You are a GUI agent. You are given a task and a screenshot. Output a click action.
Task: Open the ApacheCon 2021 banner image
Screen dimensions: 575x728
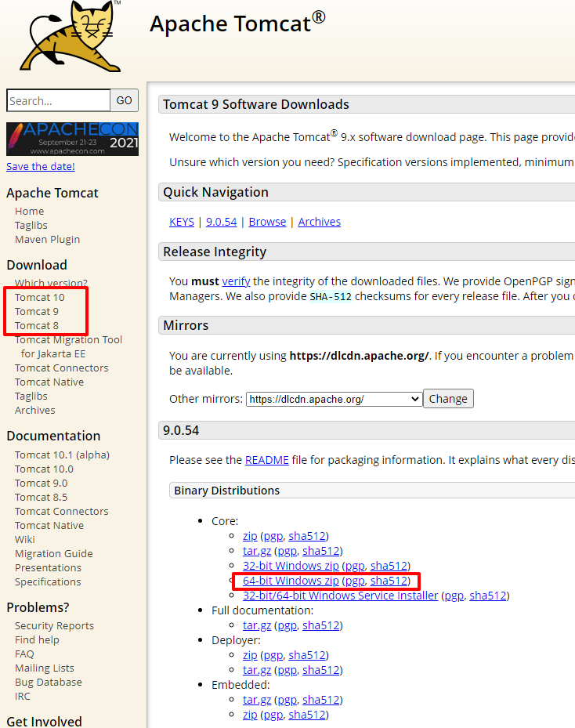point(72,139)
